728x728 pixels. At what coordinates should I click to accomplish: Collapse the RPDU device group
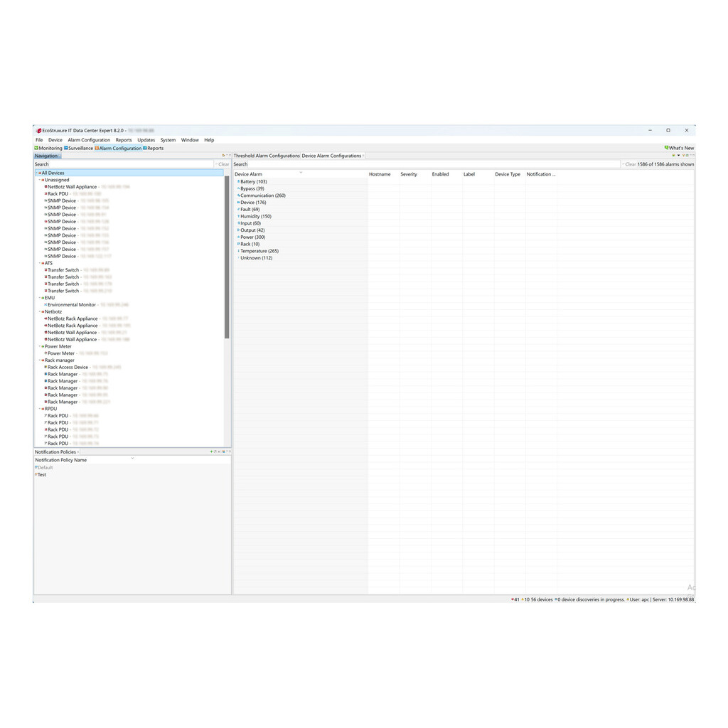(x=40, y=409)
